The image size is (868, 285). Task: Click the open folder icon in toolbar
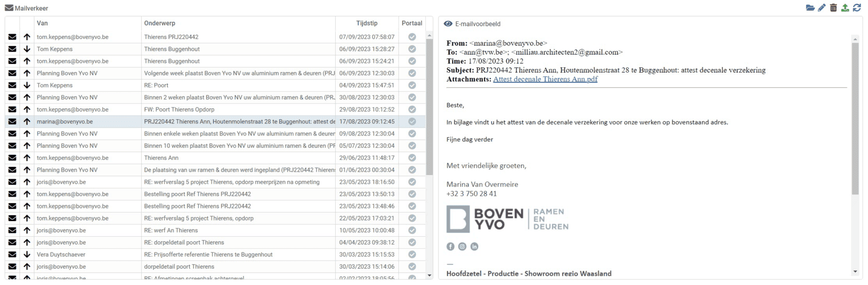tap(810, 8)
